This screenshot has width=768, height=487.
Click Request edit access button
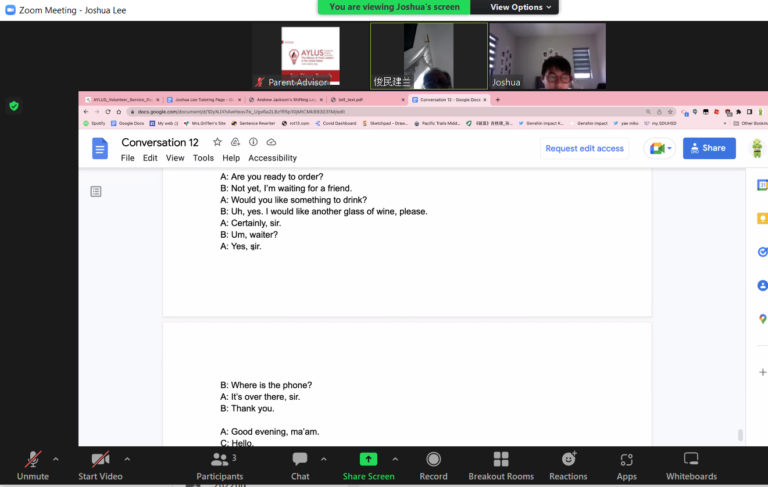point(584,148)
